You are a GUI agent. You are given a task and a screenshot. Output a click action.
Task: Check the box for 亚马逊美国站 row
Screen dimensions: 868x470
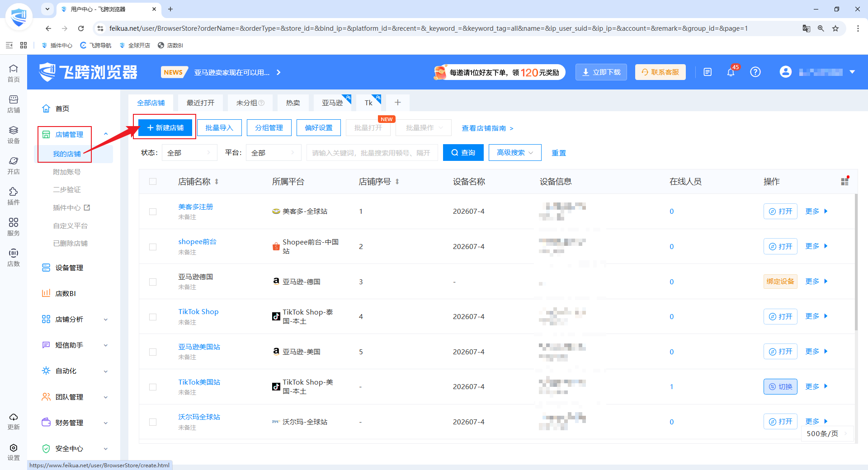click(153, 352)
